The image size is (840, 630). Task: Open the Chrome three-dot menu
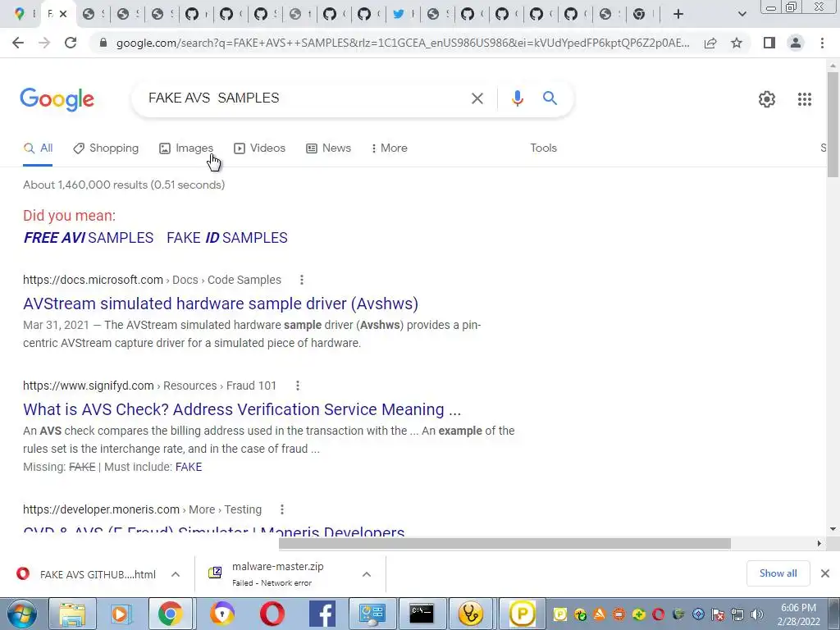point(822,43)
